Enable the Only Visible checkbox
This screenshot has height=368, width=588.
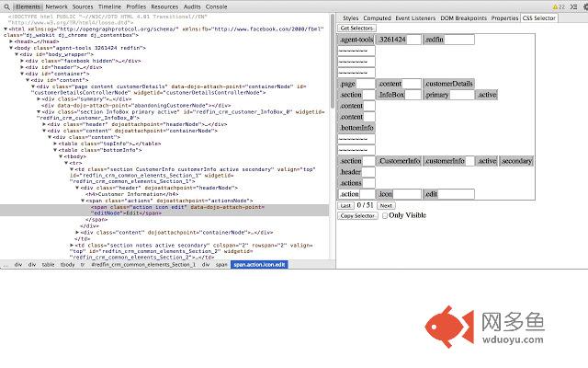coord(385,215)
